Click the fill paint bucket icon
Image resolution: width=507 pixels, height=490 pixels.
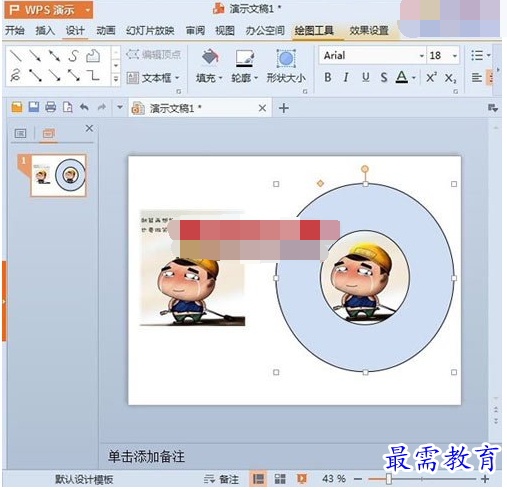210,57
